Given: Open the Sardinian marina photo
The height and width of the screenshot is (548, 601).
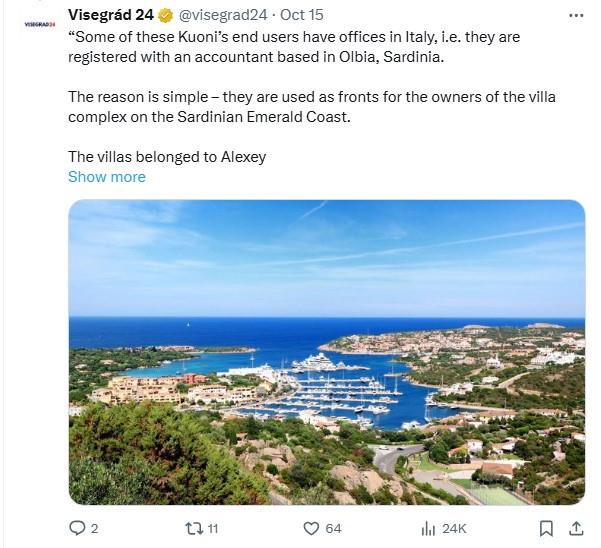Looking at the screenshot, I should 326,352.
